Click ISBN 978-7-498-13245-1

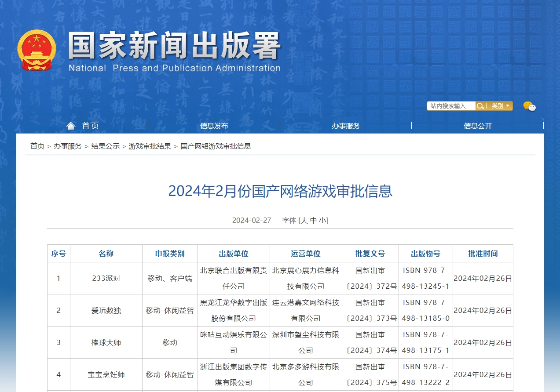(x=426, y=279)
